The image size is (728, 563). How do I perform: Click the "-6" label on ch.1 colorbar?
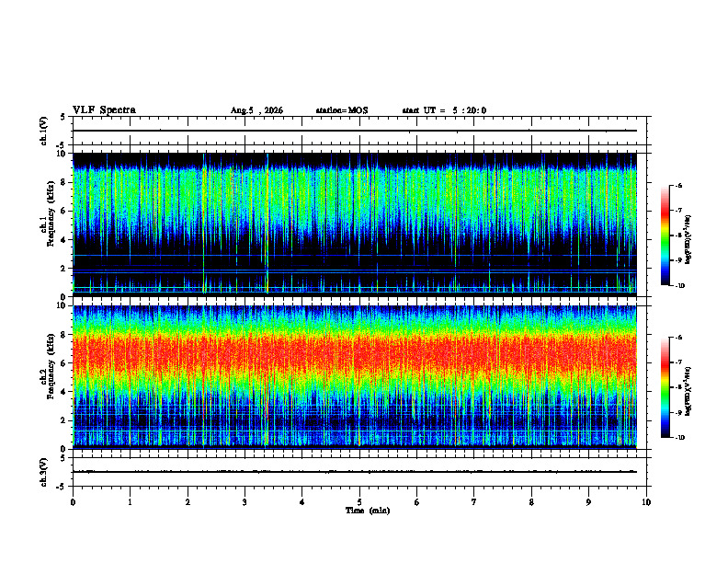click(x=678, y=185)
